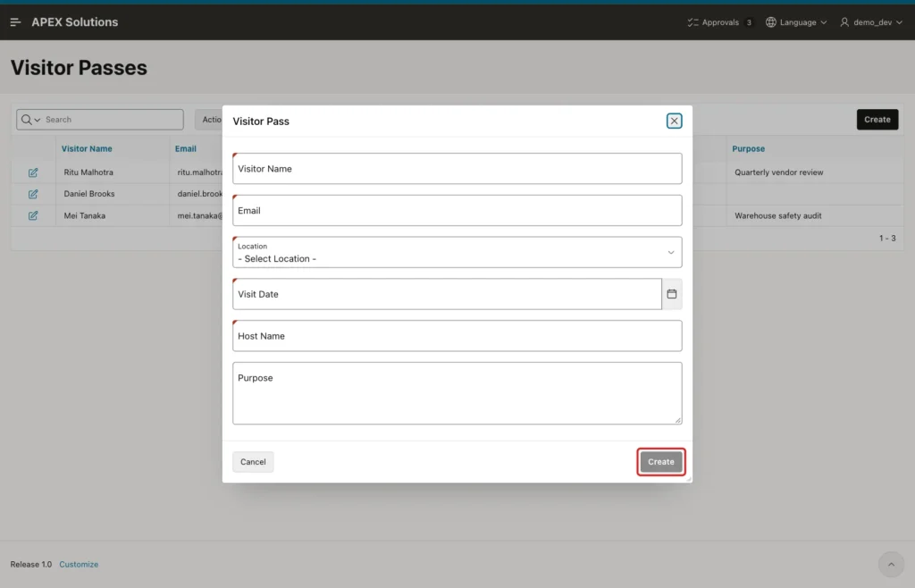Image resolution: width=915 pixels, height=588 pixels.
Task: Click the 1 - 3 pagination text
Action: pos(887,238)
